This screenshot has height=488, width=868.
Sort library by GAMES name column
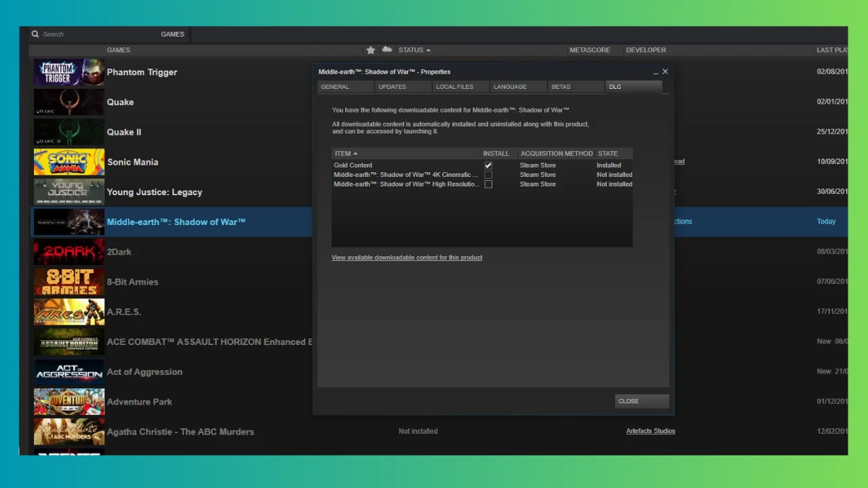[x=118, y=50]
